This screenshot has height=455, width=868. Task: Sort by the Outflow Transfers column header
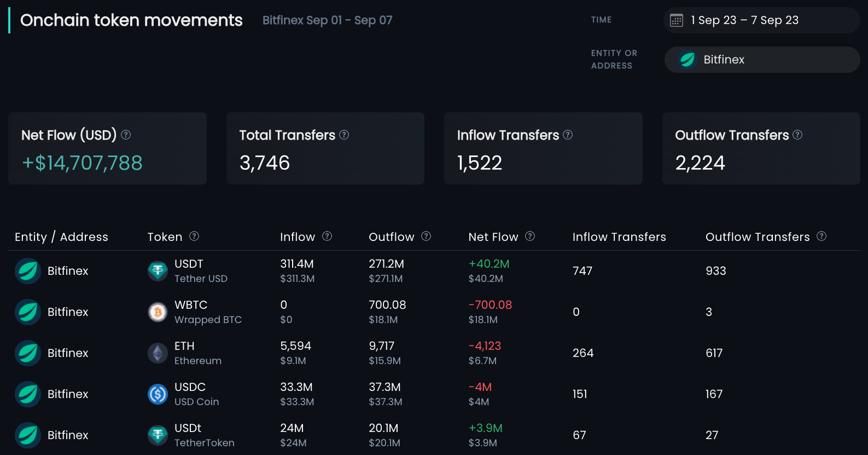(x=758, y=237)
